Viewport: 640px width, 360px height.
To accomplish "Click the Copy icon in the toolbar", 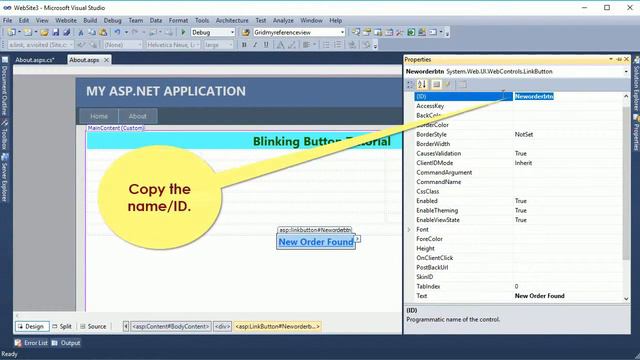I will (92, 32).
